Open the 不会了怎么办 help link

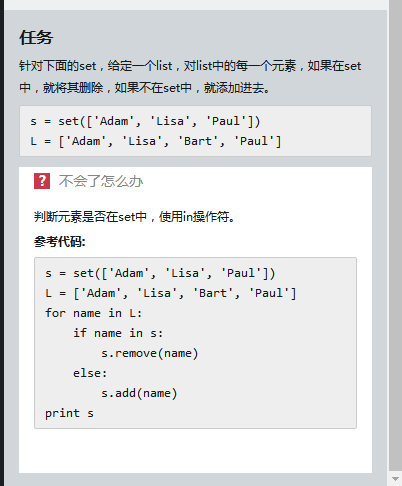coord(101,181)
